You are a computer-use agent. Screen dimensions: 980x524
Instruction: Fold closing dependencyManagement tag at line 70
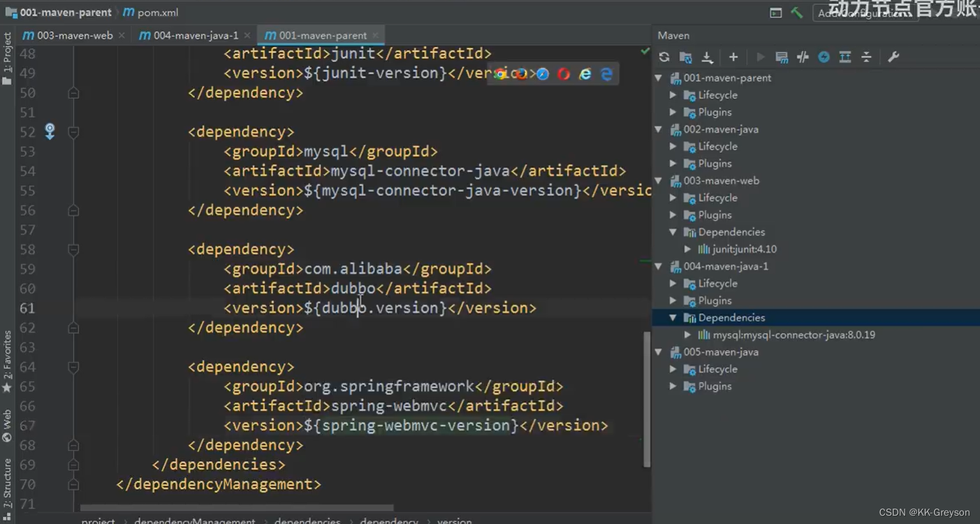pyautogui.click(x=73, y=484)
